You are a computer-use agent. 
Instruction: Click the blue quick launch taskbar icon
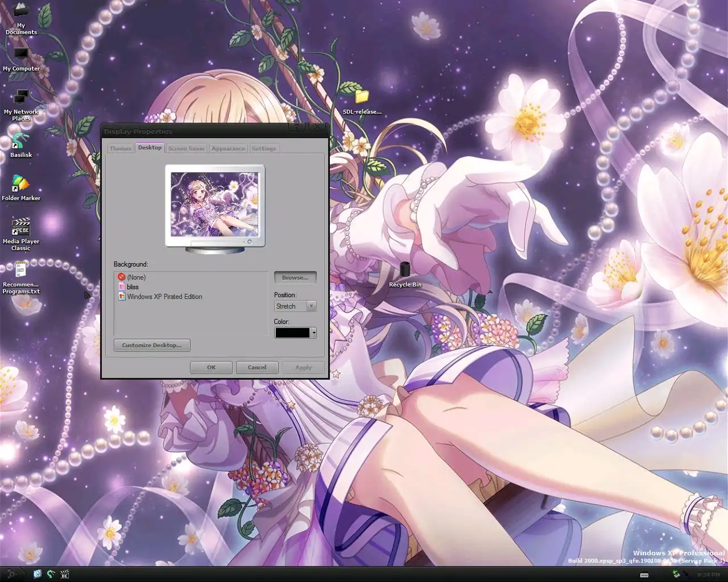point(38,574)
